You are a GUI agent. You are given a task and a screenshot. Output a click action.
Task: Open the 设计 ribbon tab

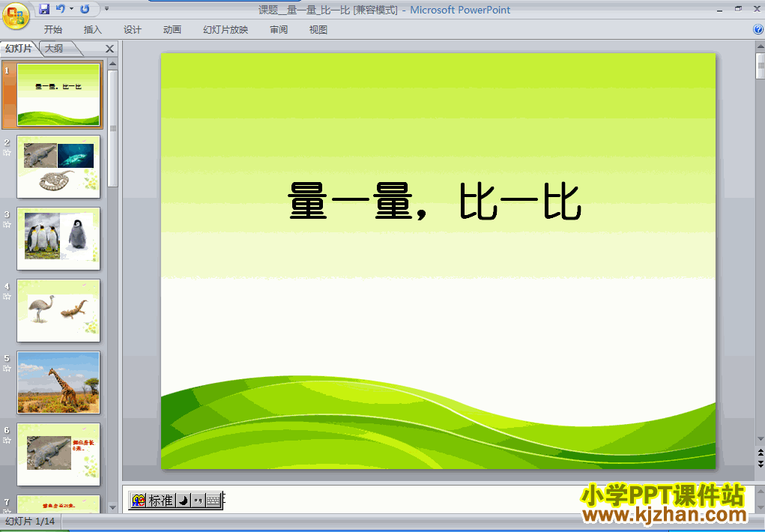point(132,30)
